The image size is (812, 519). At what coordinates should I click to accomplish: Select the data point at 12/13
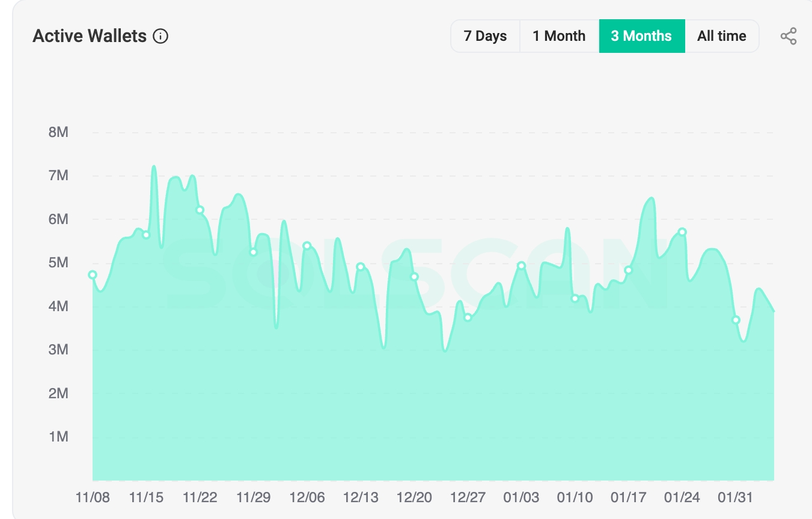coord(361,267)
